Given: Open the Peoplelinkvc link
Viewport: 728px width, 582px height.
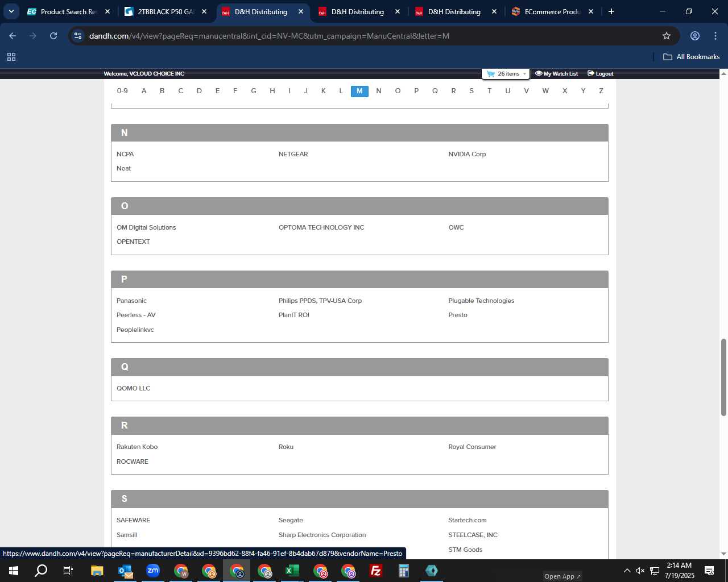Looking at the screenshot, I should [135, 330].
